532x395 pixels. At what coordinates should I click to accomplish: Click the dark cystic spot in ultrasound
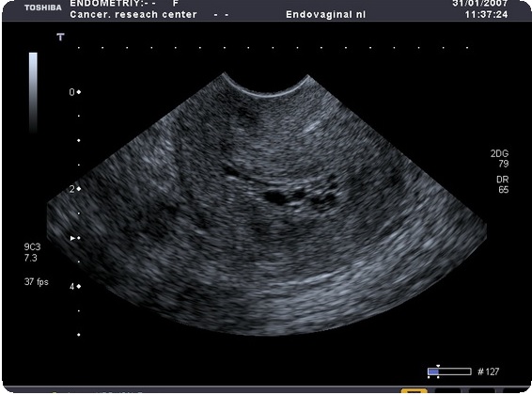(276, 197)
